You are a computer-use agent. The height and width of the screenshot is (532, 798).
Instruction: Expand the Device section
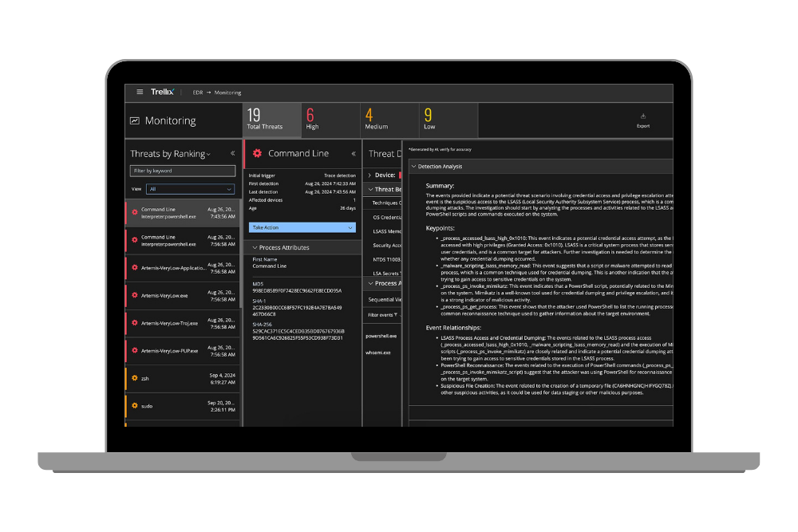click(x=370, y=175)
